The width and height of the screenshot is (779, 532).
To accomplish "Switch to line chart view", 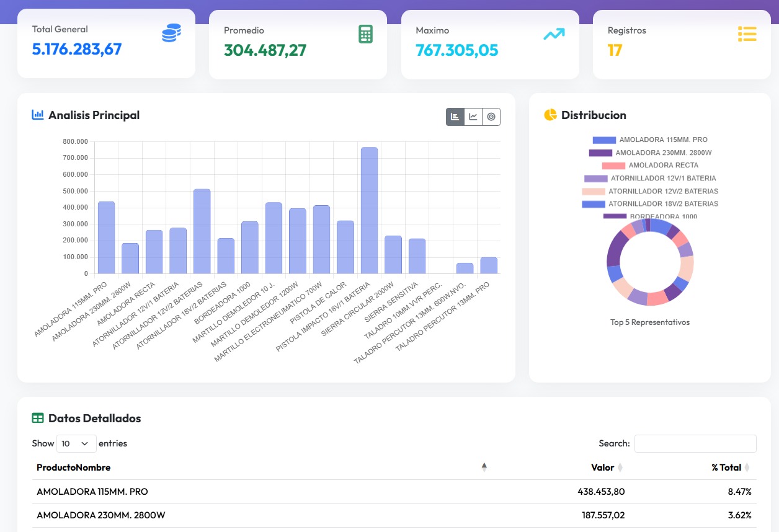I will (x=473, y=117).
